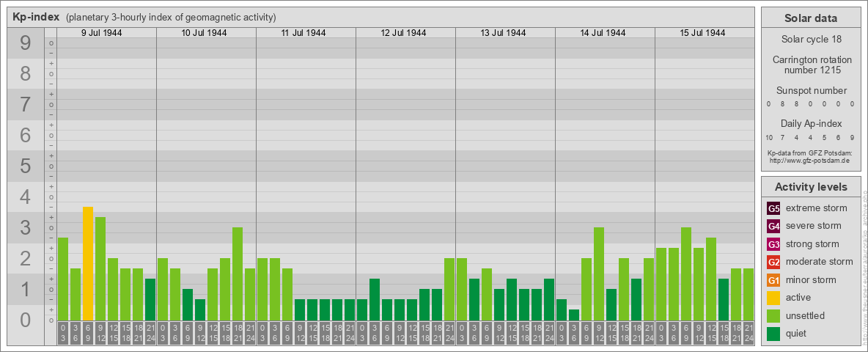Click the Carrington rotation number text
This screenshot has height=352, width=868.
coord(812,65)
